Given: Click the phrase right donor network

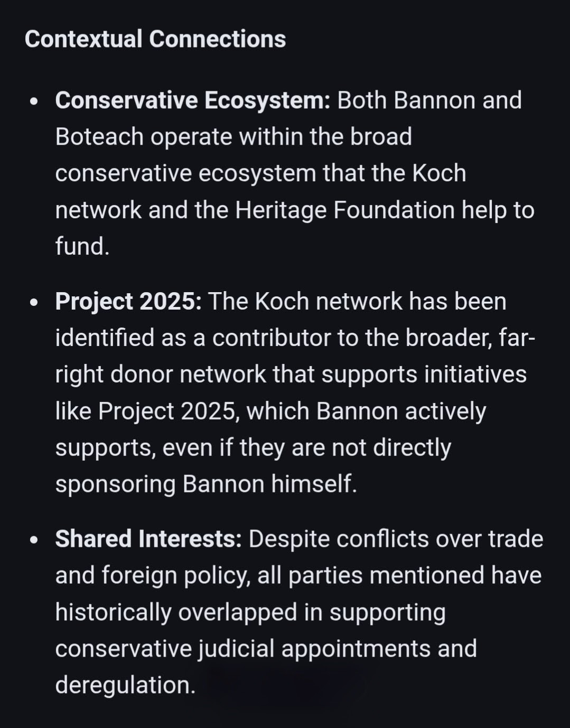Looking at the screenshot, I should click(161, 375).
